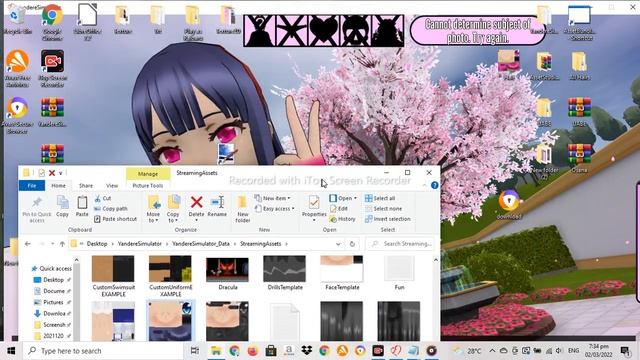The image size is (640, 360).
Task: Open file History from the ribbon
Action: (342, 219)
